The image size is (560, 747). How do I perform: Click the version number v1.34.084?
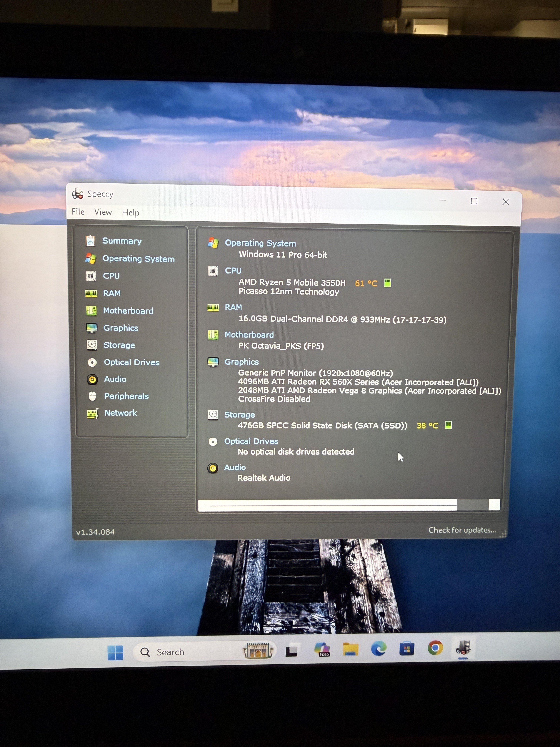(95, 532)
